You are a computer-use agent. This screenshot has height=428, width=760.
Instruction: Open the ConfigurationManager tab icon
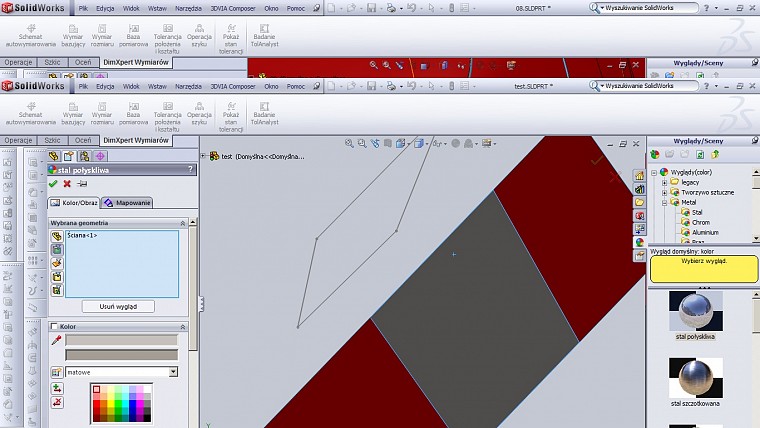tap(84, 156)
